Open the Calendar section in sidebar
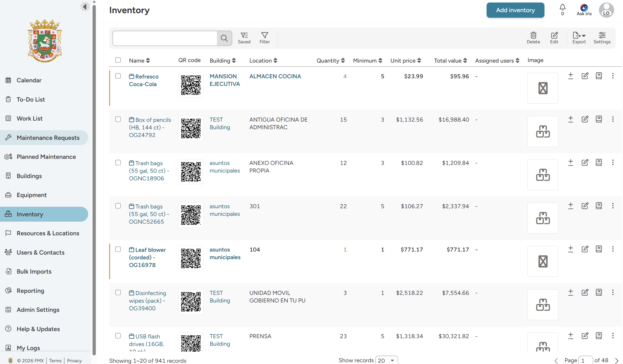The image size is (623, 364). coord(29,80)
